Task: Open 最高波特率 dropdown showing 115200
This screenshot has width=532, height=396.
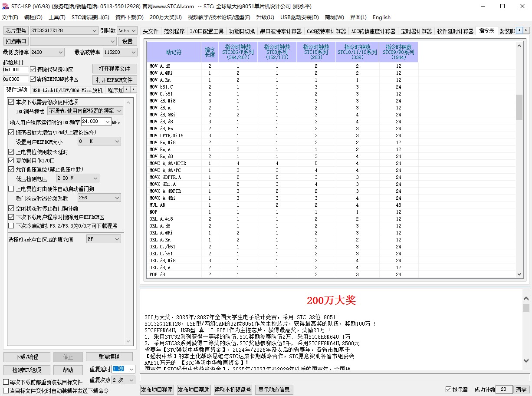Action: pos(120,52)
